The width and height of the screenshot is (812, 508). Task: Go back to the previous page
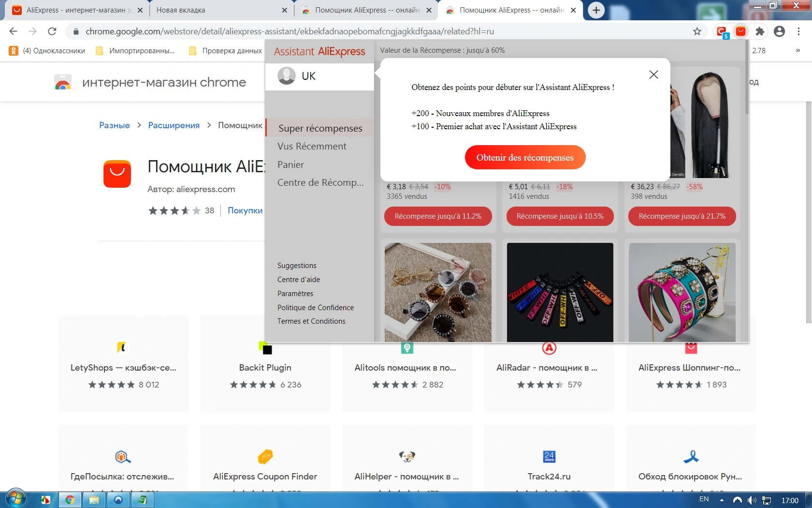click(x=14, y=31)
